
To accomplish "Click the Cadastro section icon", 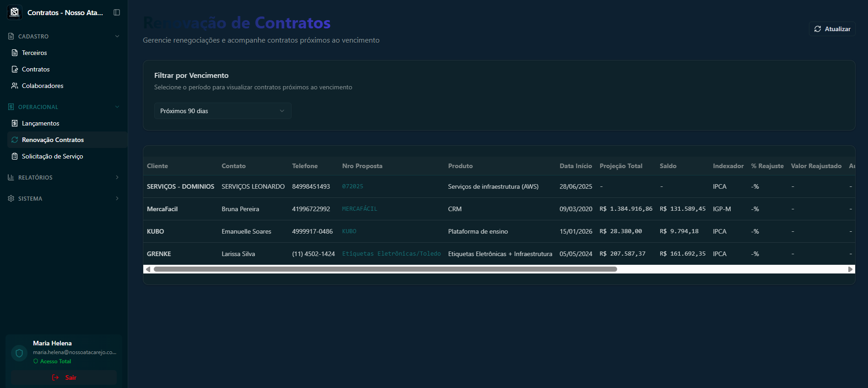I will coord(11,36).
